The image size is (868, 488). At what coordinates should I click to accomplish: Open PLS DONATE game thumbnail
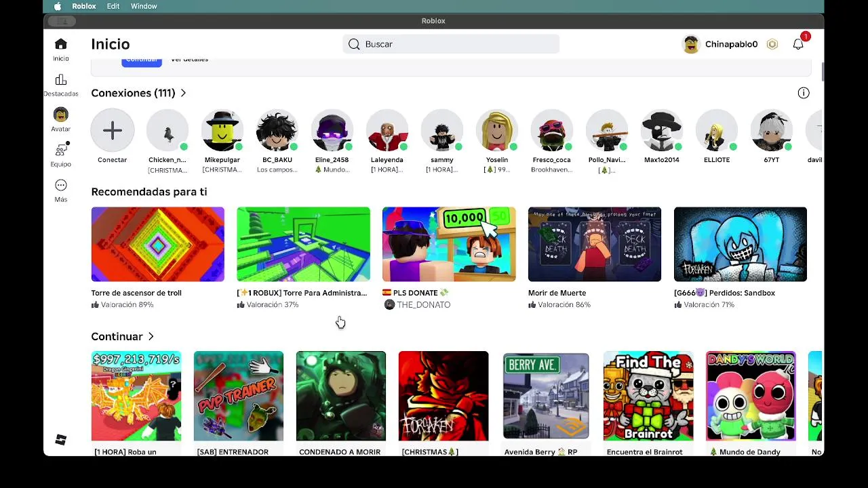tap(449, 244)
